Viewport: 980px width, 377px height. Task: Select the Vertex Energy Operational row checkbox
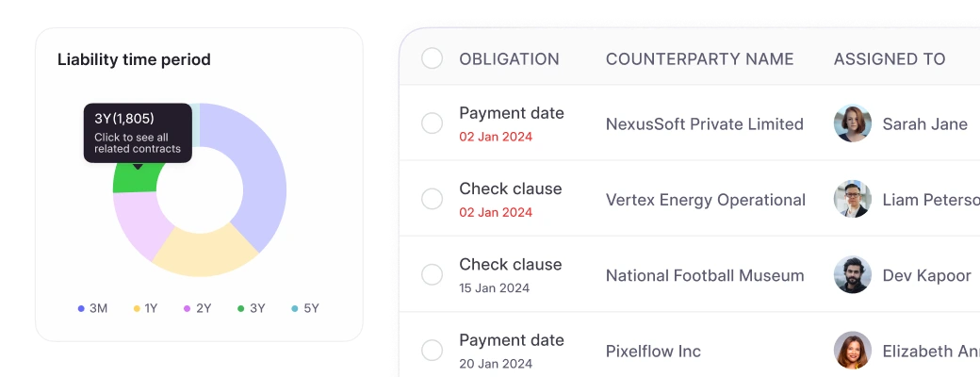(432, 199)
